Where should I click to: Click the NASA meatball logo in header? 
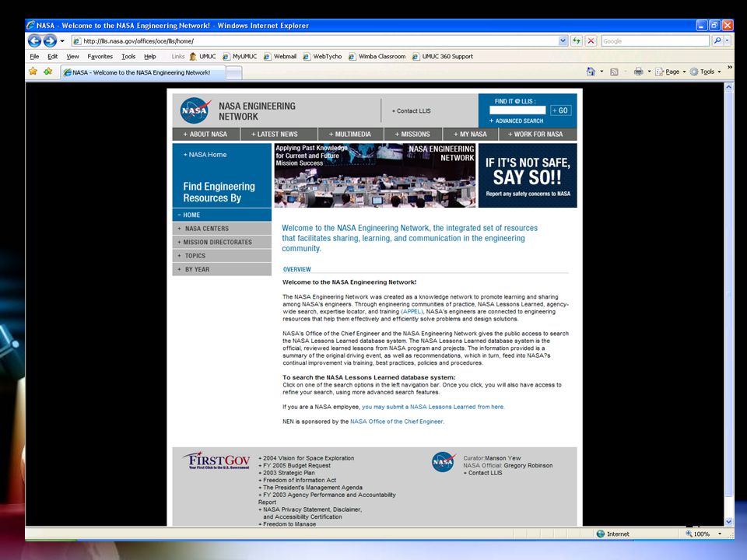click(x=195, y=110)
